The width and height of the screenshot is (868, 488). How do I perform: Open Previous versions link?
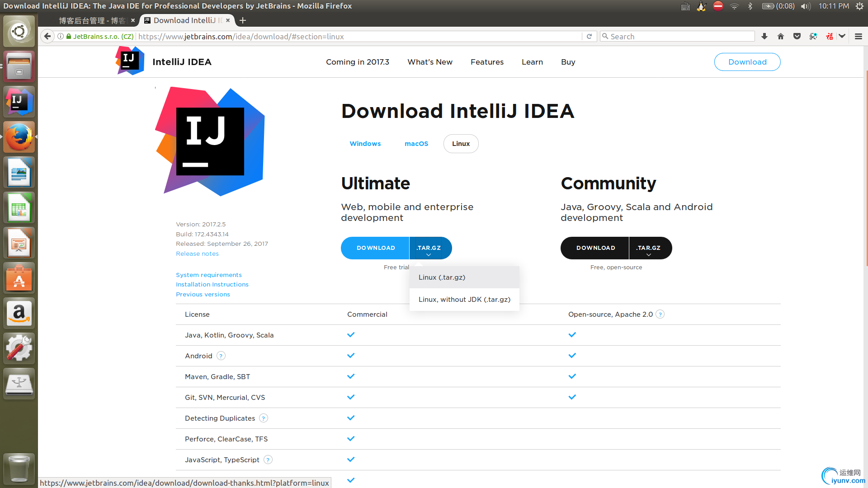[203, 295]
